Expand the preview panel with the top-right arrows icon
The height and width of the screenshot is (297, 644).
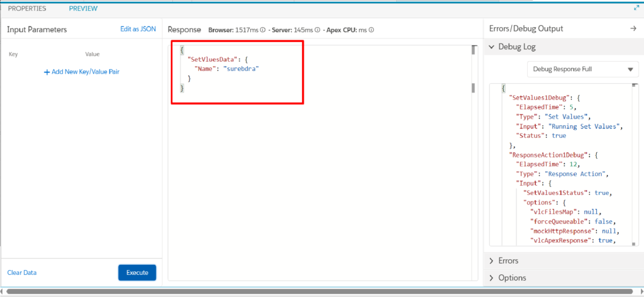pos(636,8)
